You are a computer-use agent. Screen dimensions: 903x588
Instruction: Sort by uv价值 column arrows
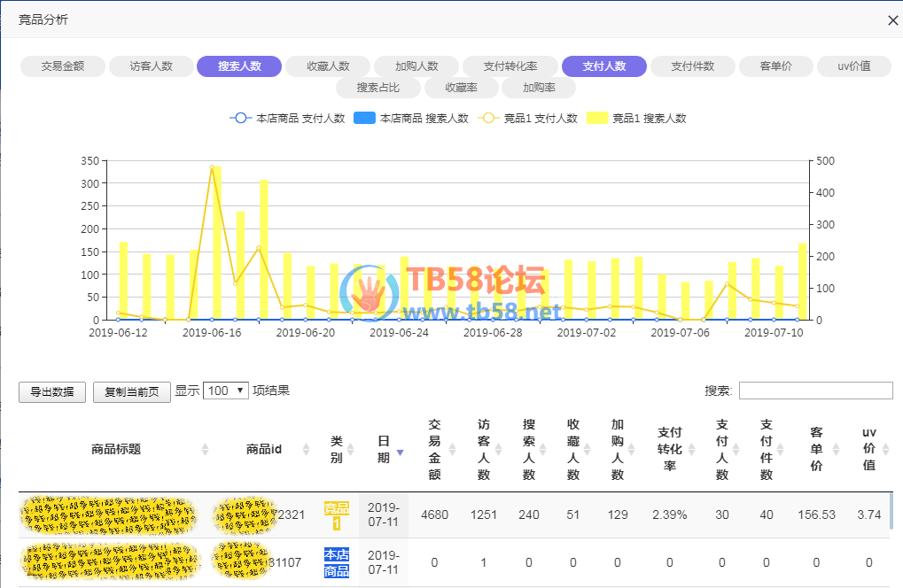887,450
